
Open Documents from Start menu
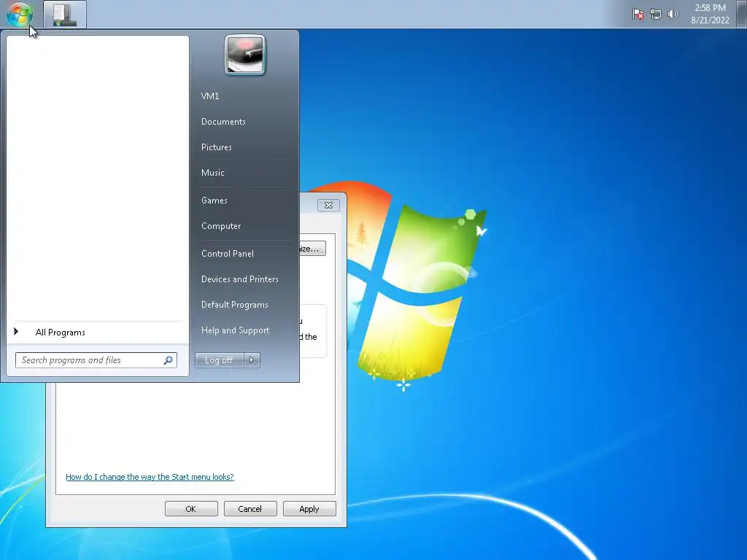click(x=223, y=122)
